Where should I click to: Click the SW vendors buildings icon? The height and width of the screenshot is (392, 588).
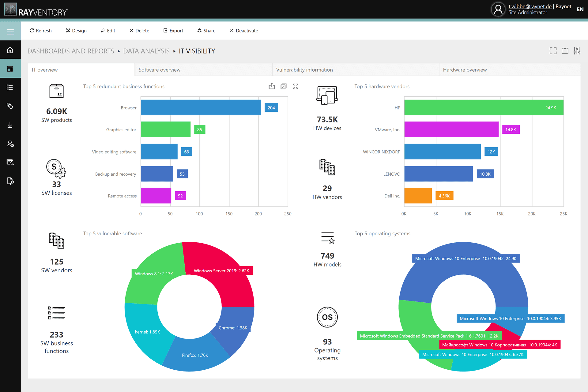click(x=57, y=241)
